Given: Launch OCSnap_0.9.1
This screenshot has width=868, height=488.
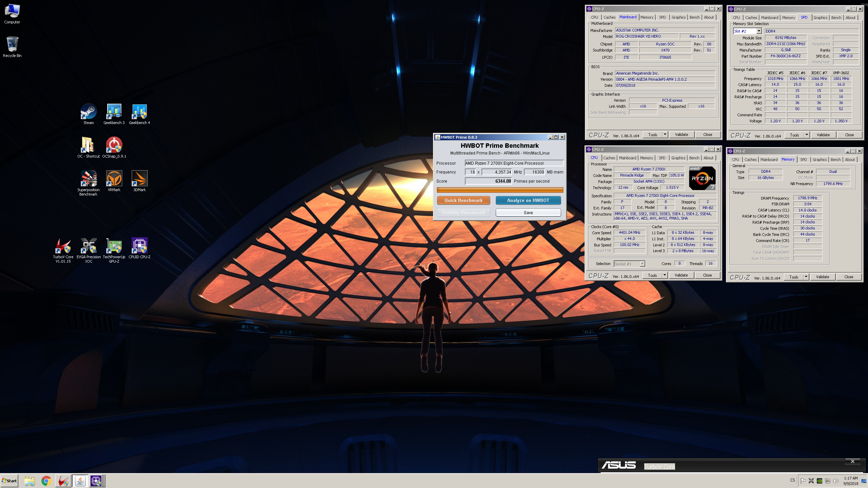Looking at the screenshot, I should pyautogui.click(x=114, y=148).
